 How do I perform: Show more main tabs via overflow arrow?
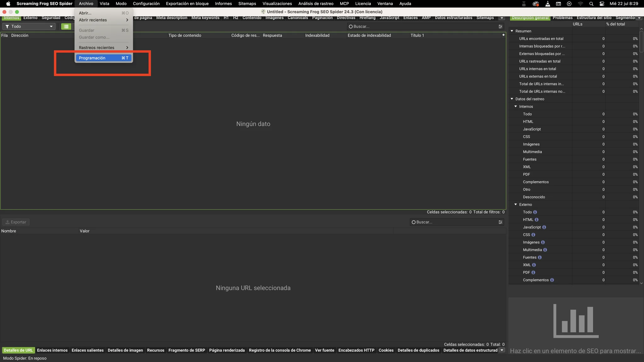502,18
